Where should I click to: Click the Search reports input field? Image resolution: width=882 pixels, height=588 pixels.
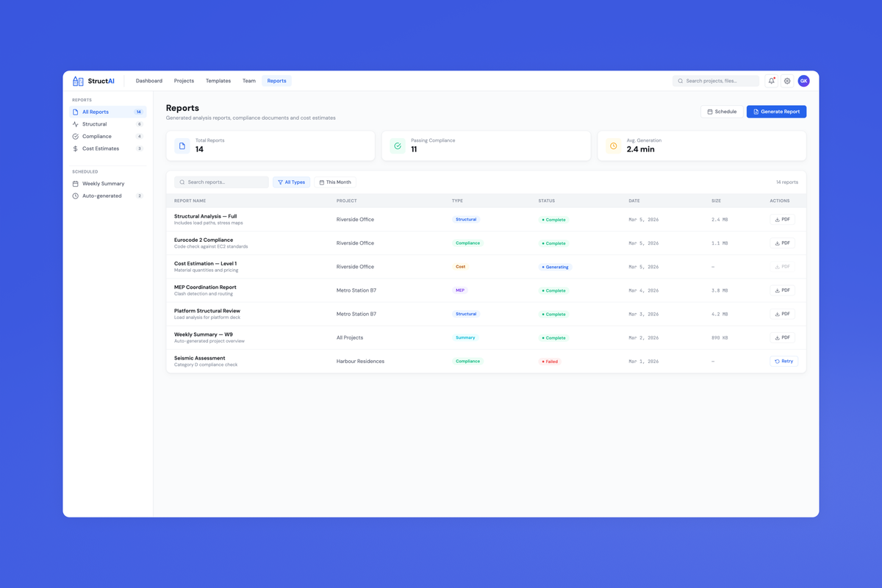220,182
